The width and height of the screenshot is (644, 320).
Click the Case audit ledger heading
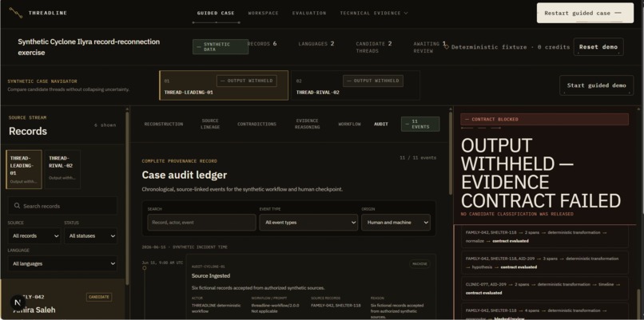[x=184, y=176]
